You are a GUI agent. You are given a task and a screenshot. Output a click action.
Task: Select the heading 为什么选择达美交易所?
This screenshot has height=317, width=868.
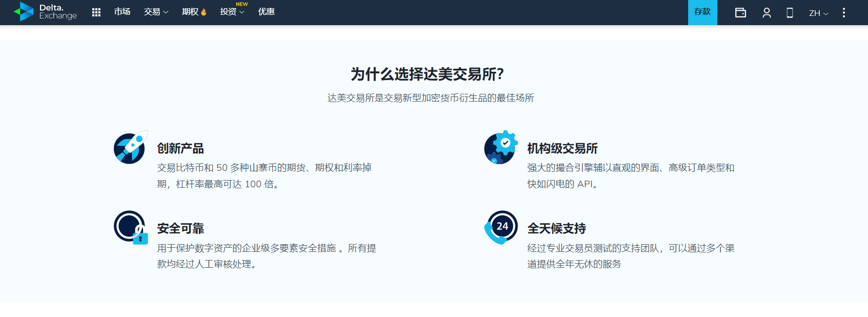(x=427, y=74)
